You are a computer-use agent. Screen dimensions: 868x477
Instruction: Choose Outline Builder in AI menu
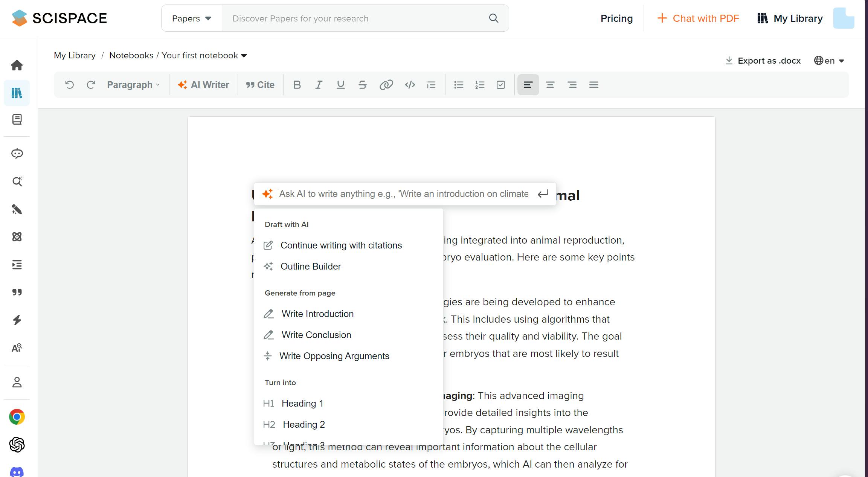311,266
